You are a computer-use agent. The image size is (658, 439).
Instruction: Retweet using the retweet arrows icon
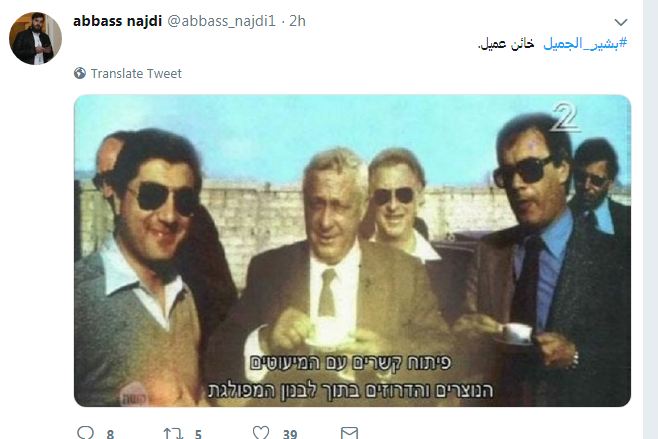tap(173, 433)
